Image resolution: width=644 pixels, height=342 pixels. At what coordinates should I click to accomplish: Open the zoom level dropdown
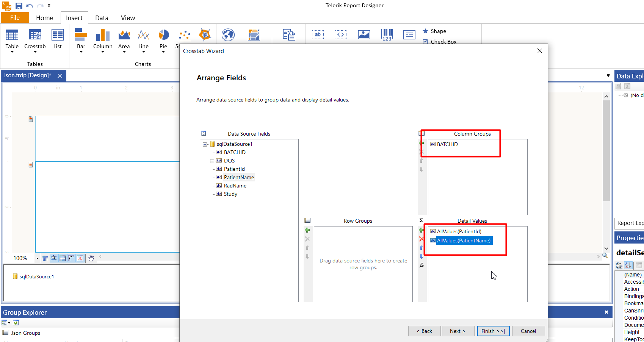pos(37,258)
